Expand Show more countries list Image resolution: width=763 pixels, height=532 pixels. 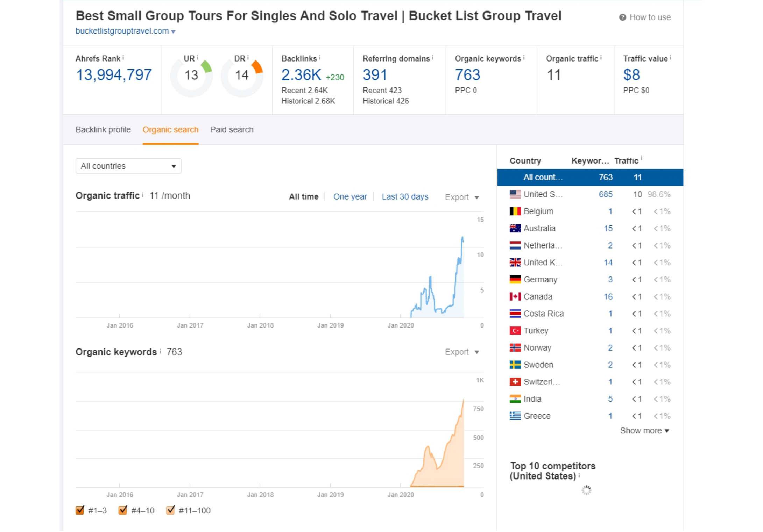[644, 431]
